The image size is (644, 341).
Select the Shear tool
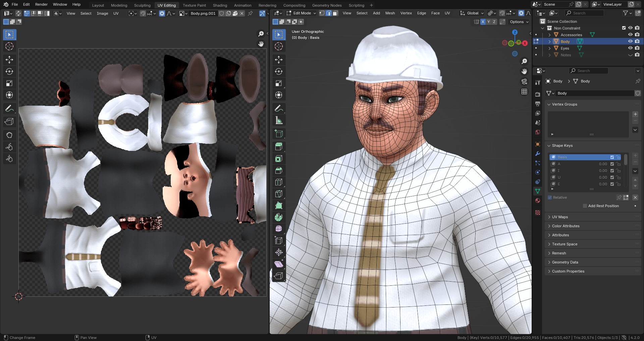coord(279,264)
